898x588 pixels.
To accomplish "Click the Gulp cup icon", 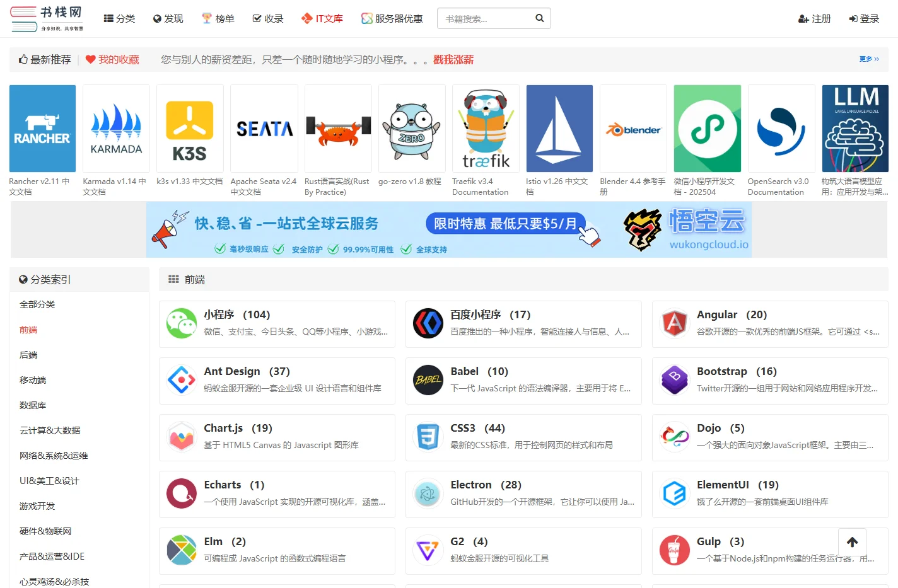I will click(x=675, y=551).
